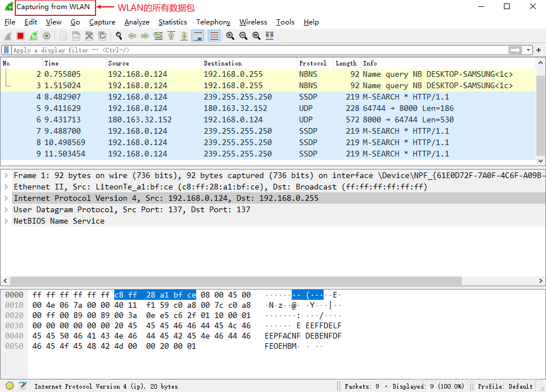The width and height of the screenshot is (546, 392).
Task: Restart the current capture green fin icon
Action: point(34,36)
